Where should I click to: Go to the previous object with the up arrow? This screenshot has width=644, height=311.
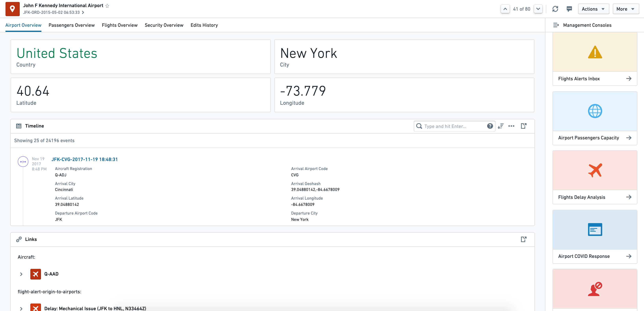tap(505, 9)
